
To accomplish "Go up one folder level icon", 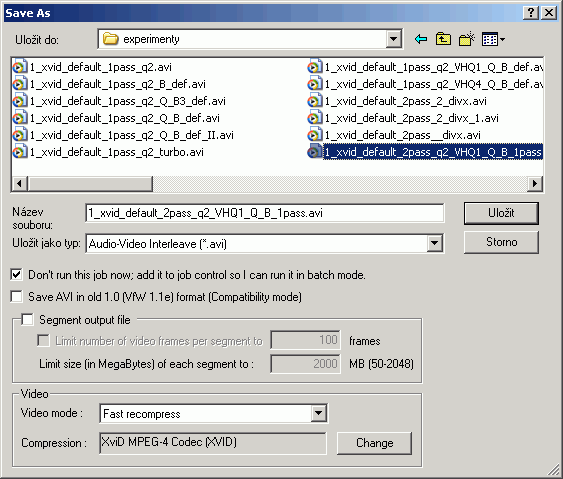I will (443, 39).
